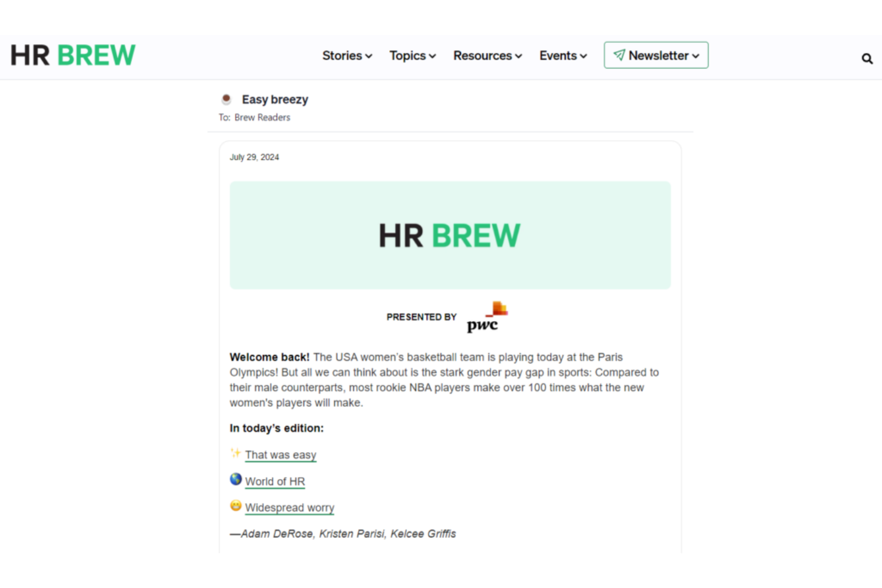Click the PRESENTED BY label
882x588 pixels.
click(421, 317)
